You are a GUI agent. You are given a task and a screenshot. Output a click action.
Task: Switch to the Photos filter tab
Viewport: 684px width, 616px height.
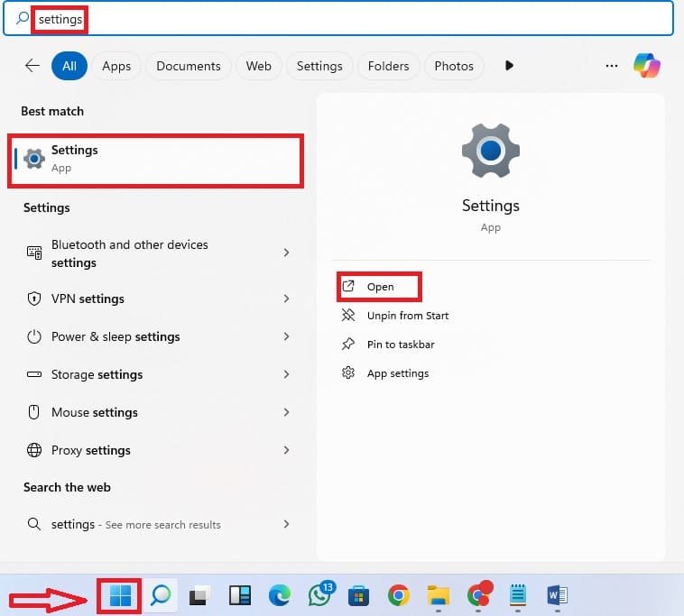[x=454, y=66]
